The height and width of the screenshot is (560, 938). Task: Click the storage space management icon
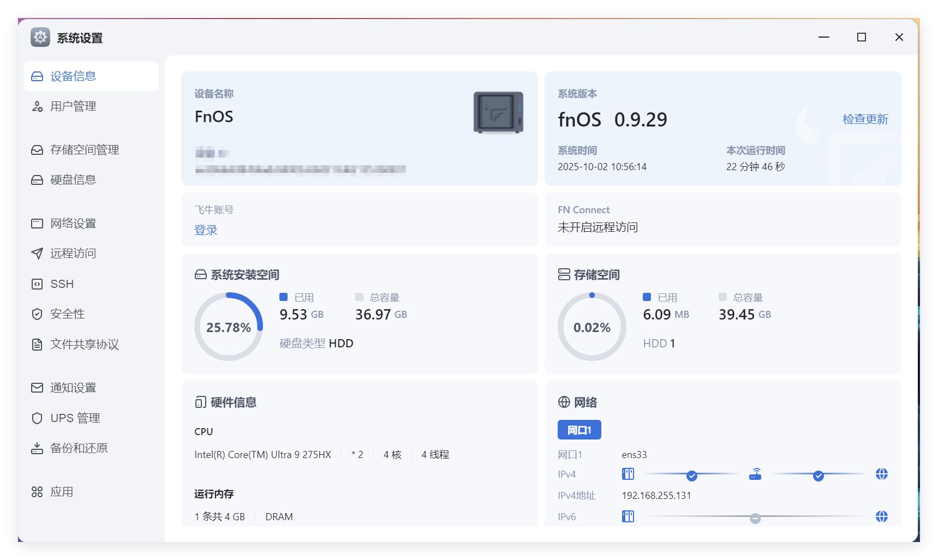tap(37, 150)
